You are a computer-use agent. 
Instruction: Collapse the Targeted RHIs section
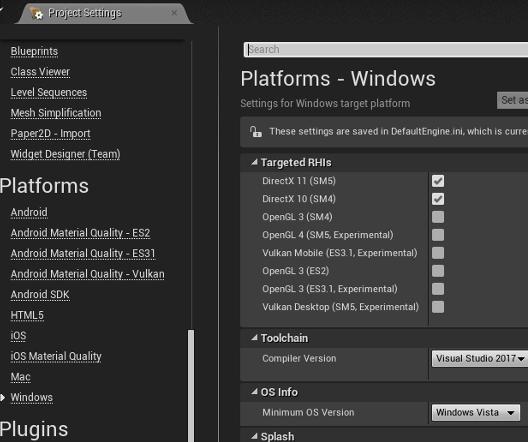pos(254,163)
